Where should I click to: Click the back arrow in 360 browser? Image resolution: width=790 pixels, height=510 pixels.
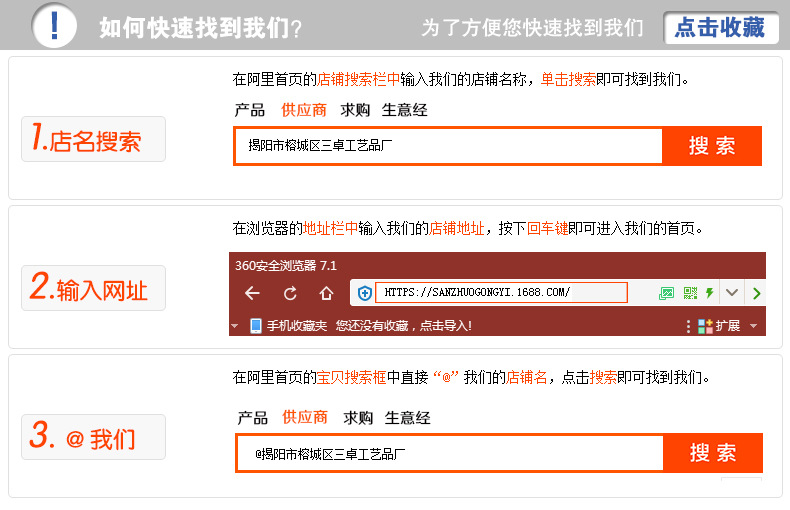coord(252,293)
